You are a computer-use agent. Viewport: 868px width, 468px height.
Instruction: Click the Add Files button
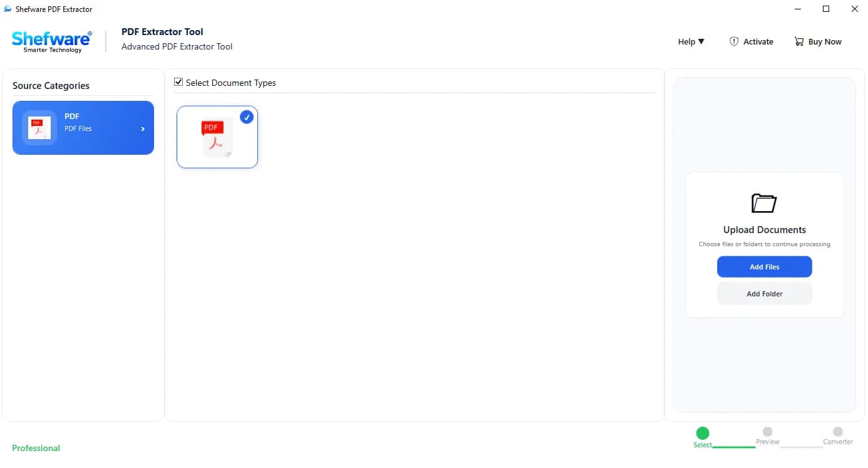pos(765,267)
